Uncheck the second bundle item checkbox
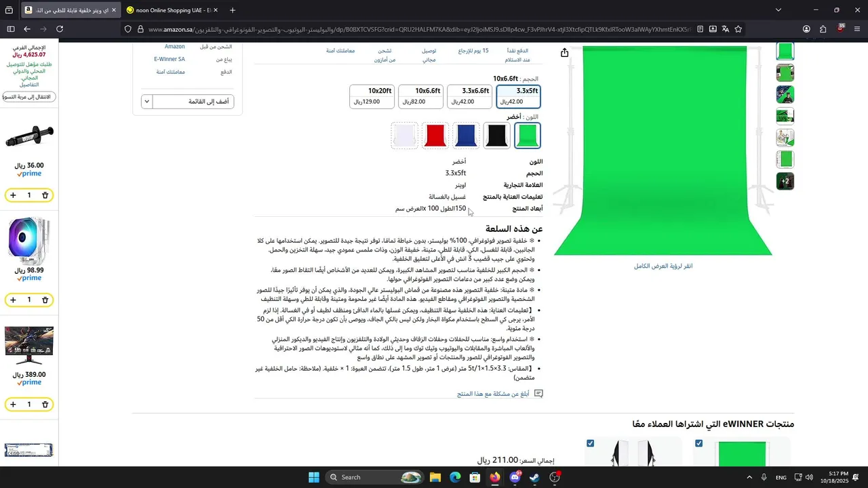Screen dimensions: 868x488 [590, 443]
